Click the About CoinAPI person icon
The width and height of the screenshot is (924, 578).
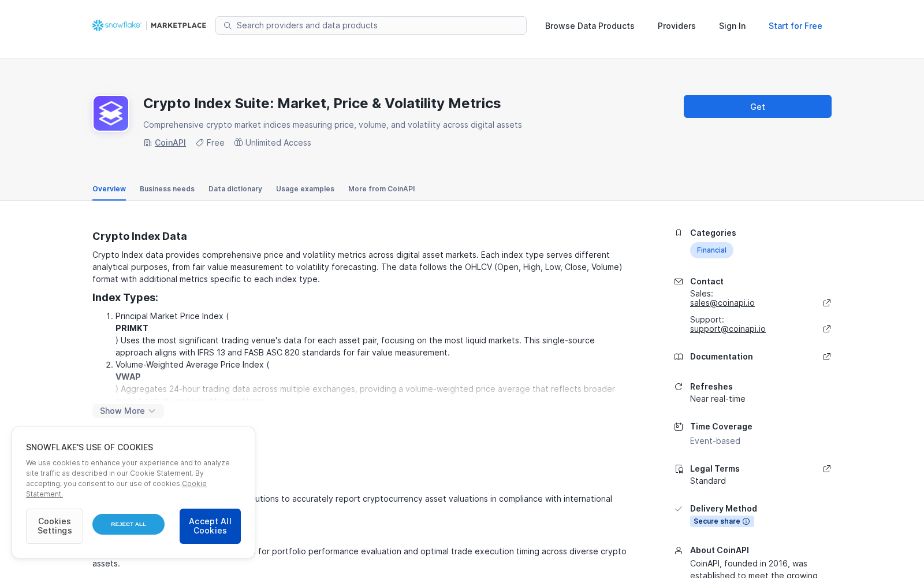point(679,550)
